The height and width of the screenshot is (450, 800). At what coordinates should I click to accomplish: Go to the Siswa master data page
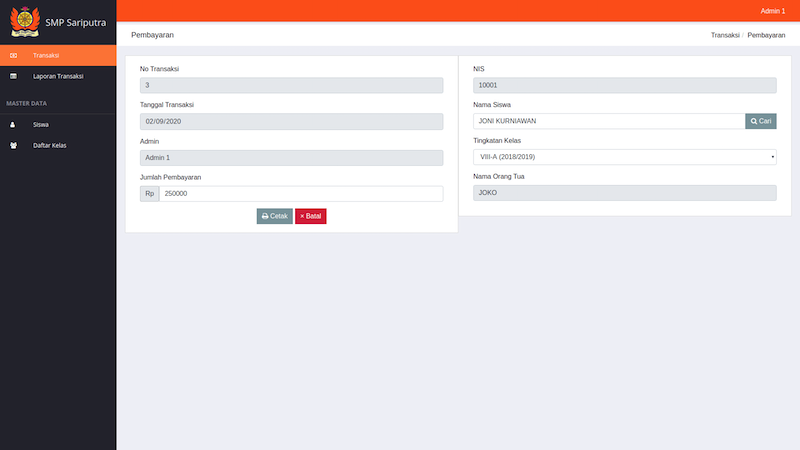[41, 125]
